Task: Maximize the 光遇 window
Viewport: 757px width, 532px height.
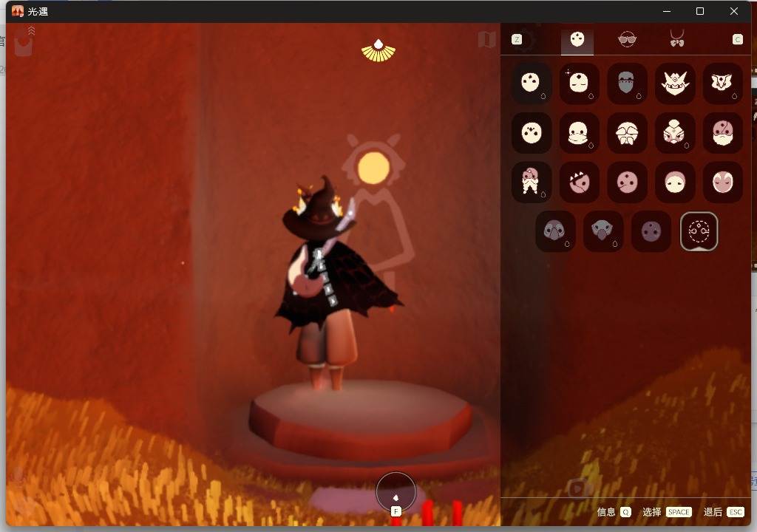Action: click(x=700, y=11)
